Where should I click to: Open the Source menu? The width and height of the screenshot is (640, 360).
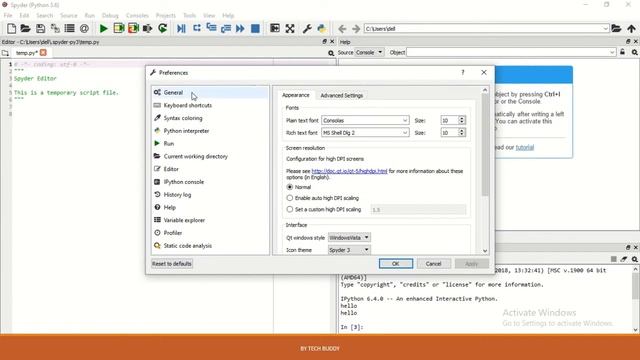69,16
